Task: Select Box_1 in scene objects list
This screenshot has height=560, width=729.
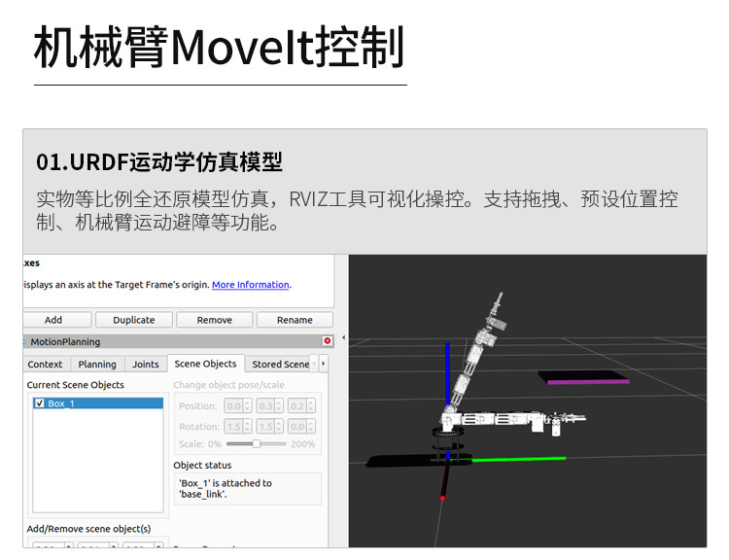Action: click(98, 403)
